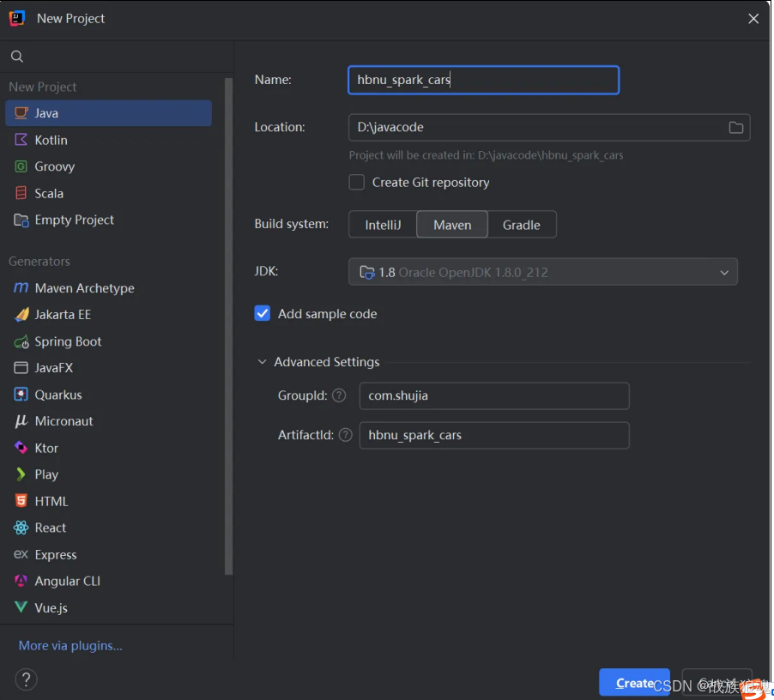Click the IntelliJ IDEA logo in title bar
This screenshot has height=700, width=774.
17,18
